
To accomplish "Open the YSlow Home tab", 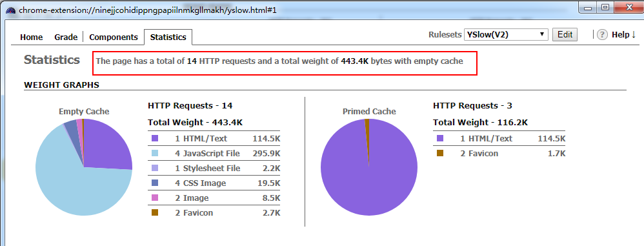I will (x=32, y=37).
